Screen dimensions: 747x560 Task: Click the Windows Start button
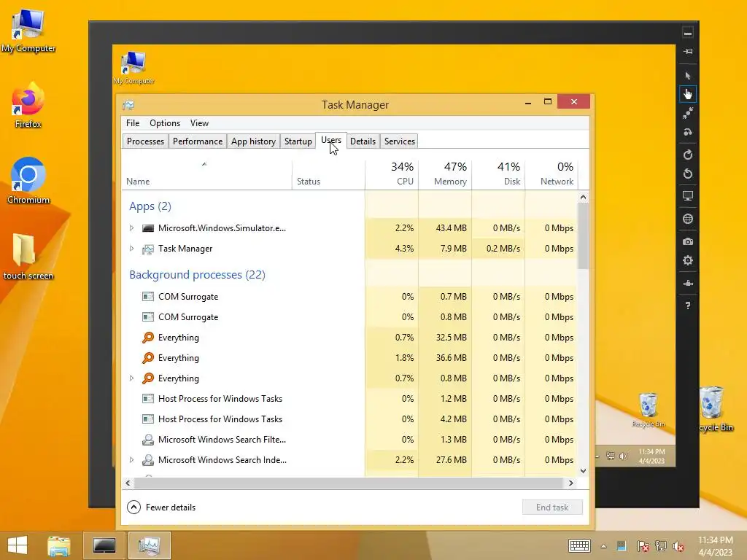(18, 545)
